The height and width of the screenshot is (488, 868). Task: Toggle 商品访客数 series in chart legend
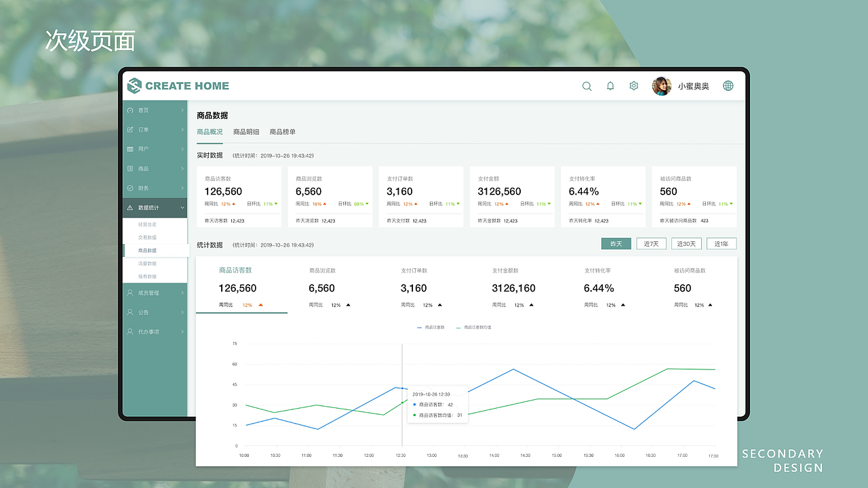click(431, 327)
